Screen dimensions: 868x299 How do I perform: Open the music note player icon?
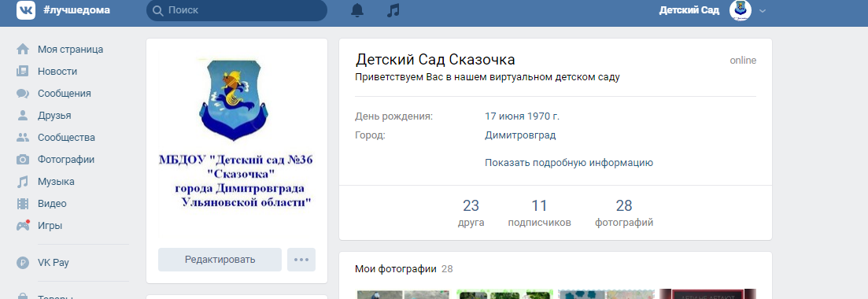[x=393, y=10]
